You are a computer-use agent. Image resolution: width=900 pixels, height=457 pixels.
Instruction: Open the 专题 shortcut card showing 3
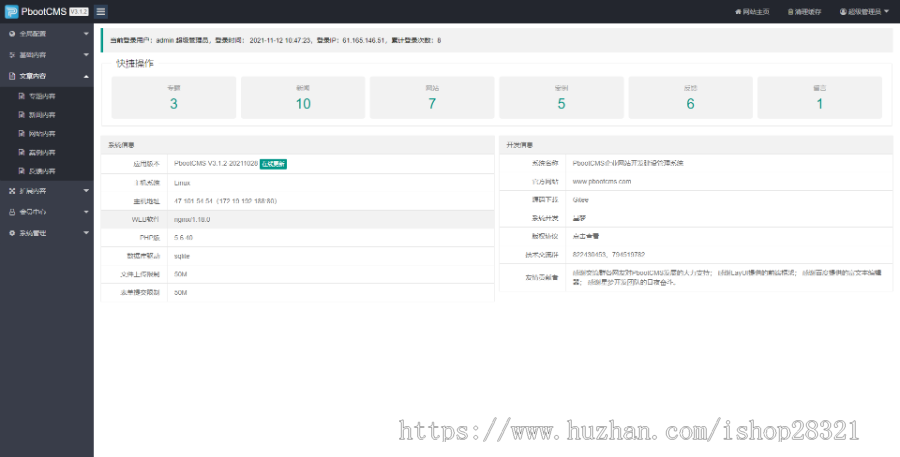tap(174, 98)
